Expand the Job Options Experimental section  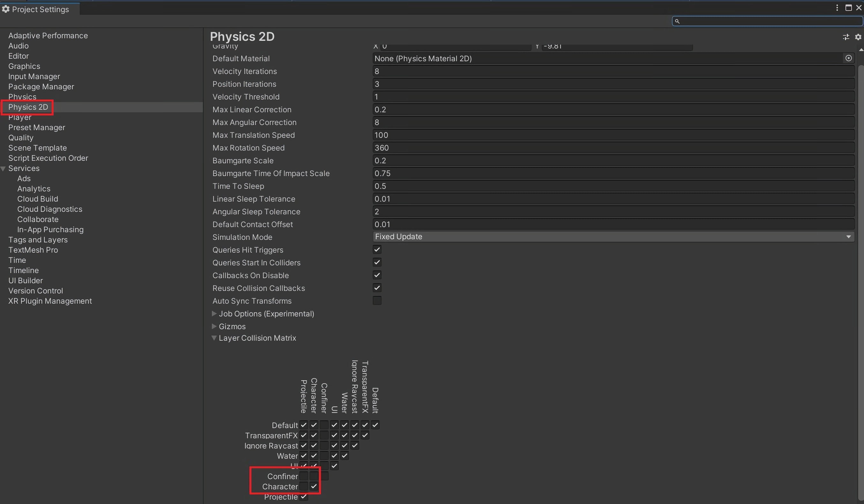pyautogui.click(x=214, y=313)
